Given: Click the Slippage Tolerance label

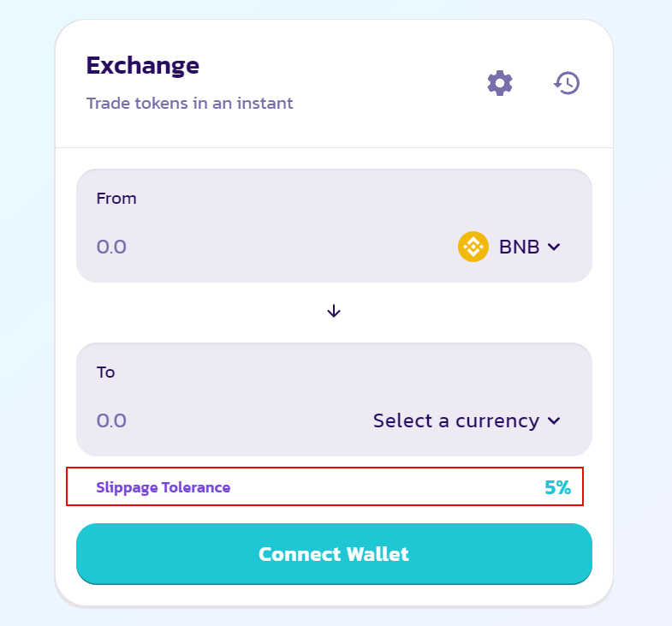Looking at the screenshot, I should click(x=163, y=488).
